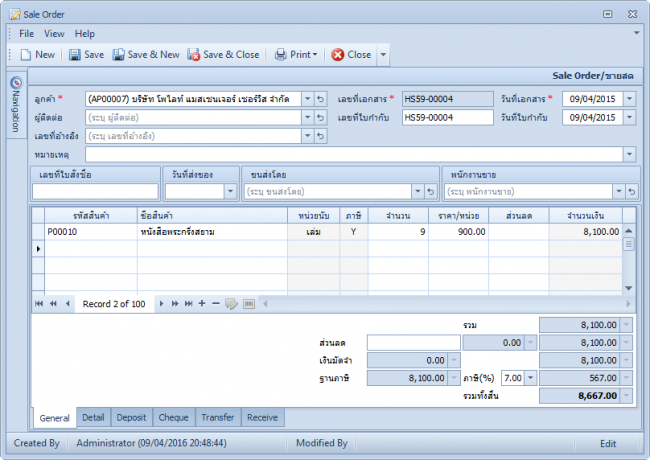Screen dimensions: 650x460
Task: Switch to the Cheque tab
Action: click(173, 417)
